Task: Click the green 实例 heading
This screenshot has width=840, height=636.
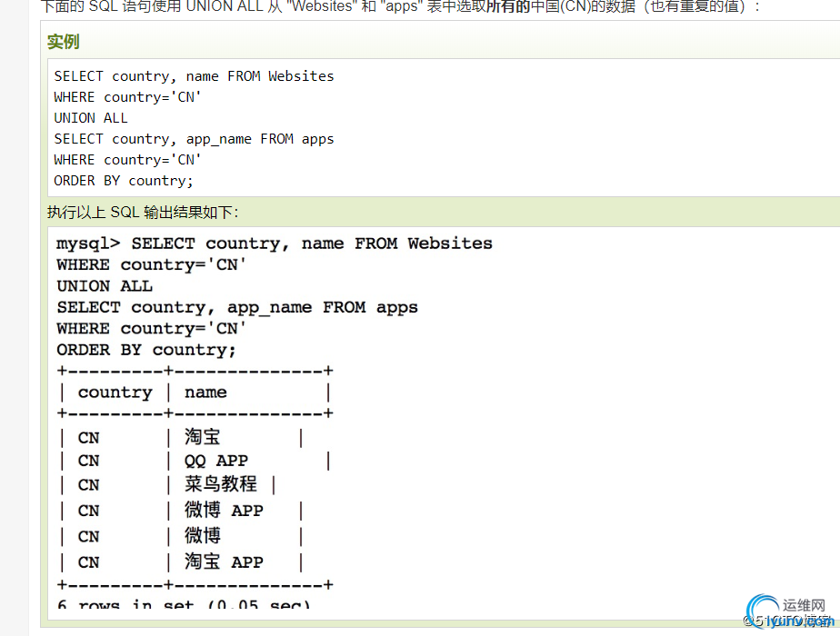Action: [x=64, y=41]
